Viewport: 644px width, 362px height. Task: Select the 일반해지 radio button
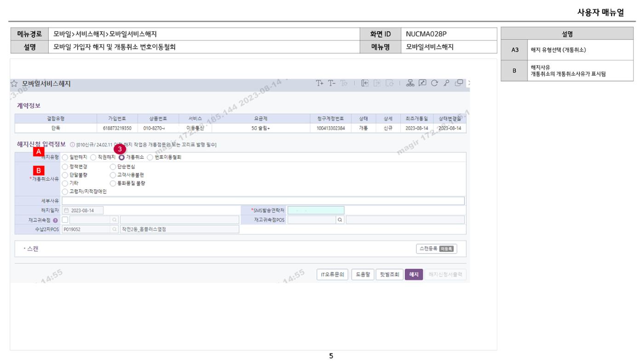(65, 157)
